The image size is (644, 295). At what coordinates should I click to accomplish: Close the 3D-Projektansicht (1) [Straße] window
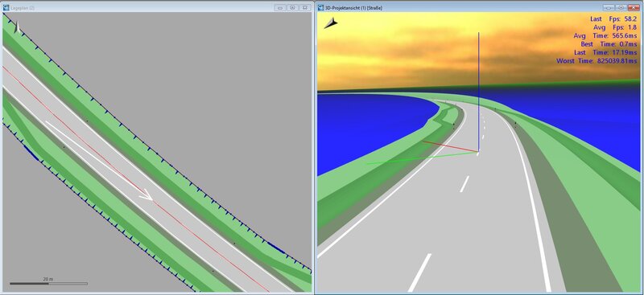tap(634, 7)
